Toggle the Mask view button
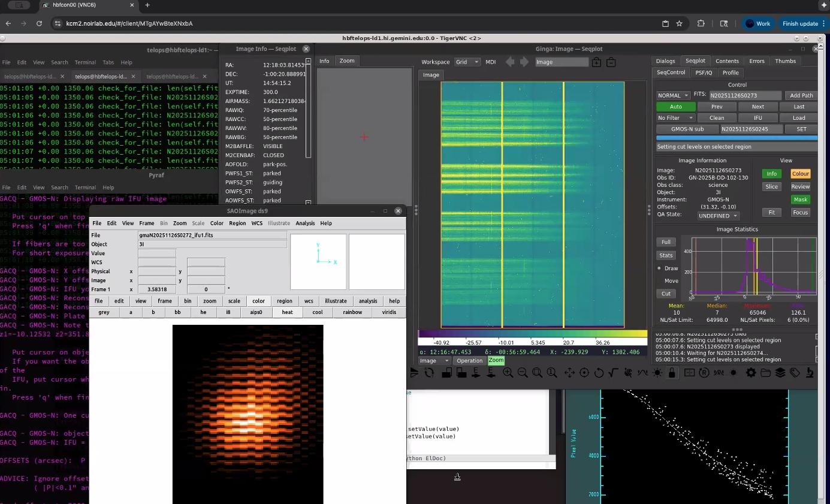Screen dimensions: 830x504 pyautogui.click(x=800, y=200)
